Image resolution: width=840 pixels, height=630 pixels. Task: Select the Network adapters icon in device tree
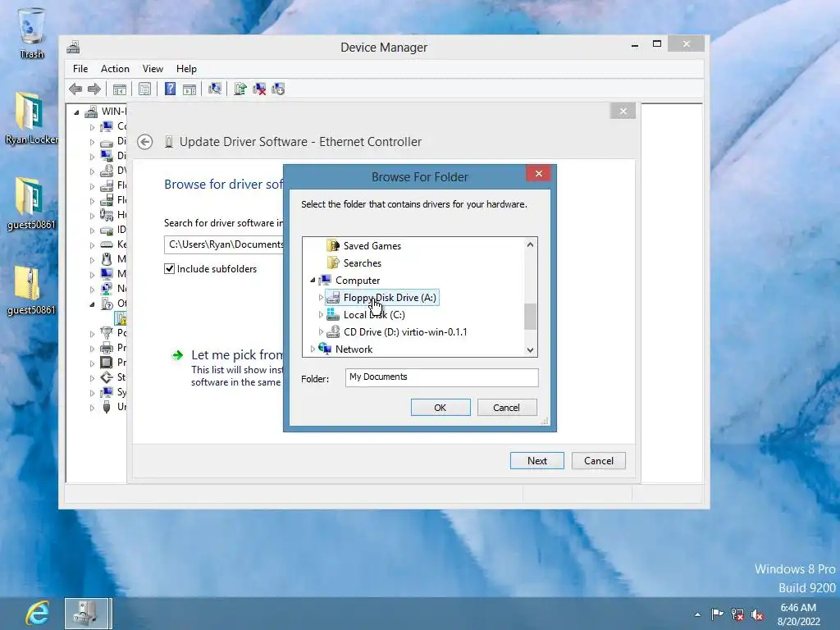pyautogui.click(x=107, y=289)
